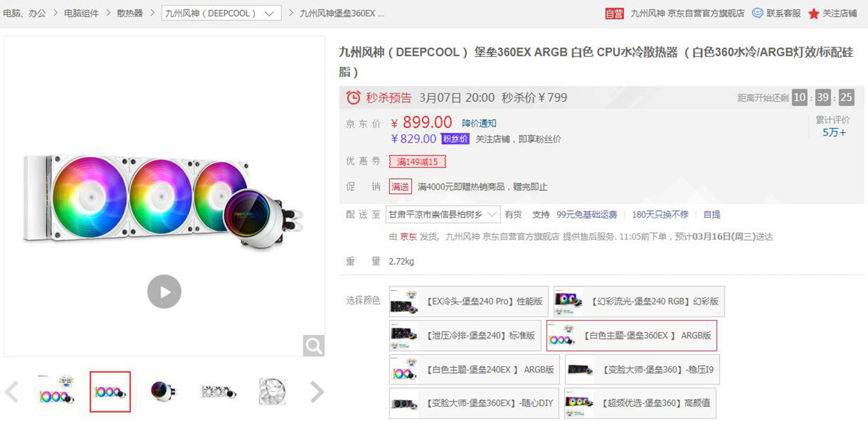
Task: Click the weight value 2.72kg
Action: [401, 261]
